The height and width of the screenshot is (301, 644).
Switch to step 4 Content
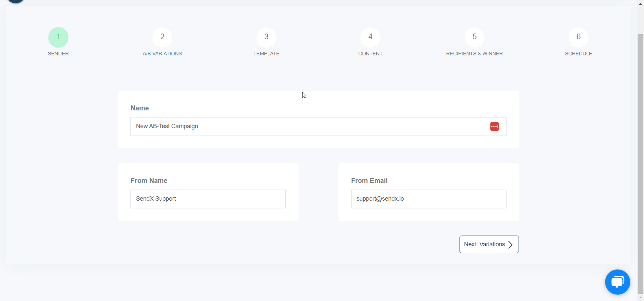tap(370, 37)
